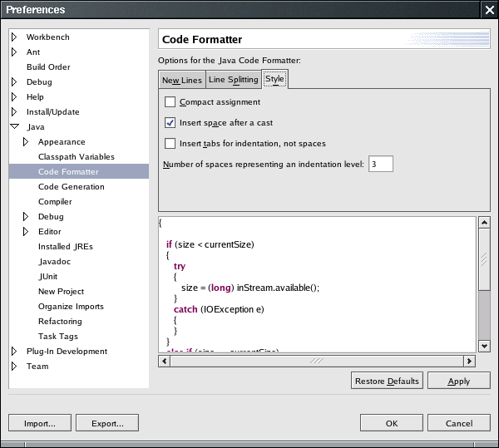Uncheck Insert space after a cast
Viewport: 499px width, 448px height.
point(170,123)
